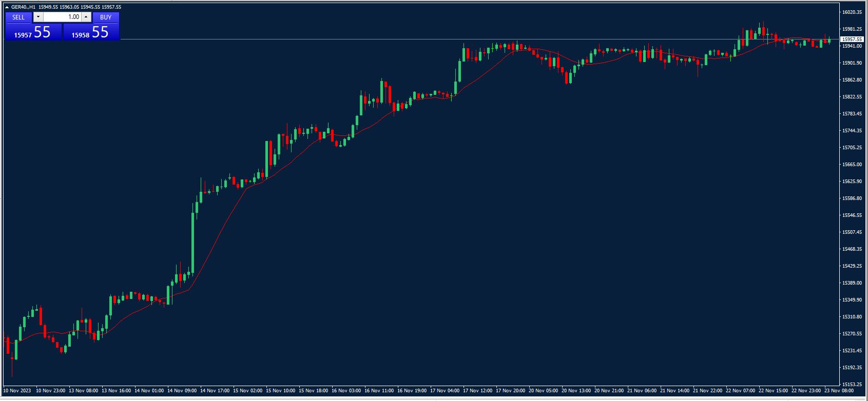Click the 15958 ask price tile
Screen dimensions: 868x401
pyautogui.click(x=91, y=32)
